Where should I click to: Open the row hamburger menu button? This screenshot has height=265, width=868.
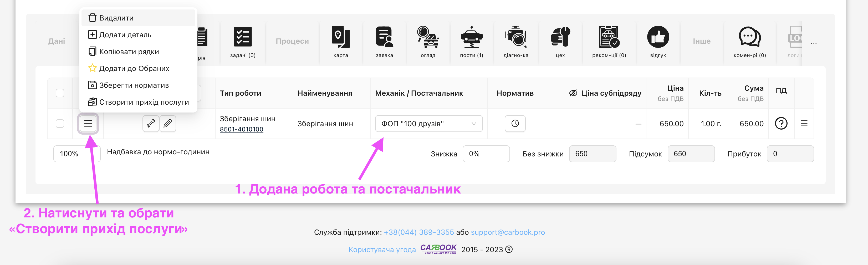[88, 124]
